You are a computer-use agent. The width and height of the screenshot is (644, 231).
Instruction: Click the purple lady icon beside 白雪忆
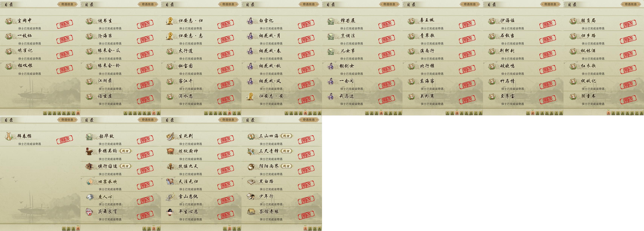click(x=250, y=21)
